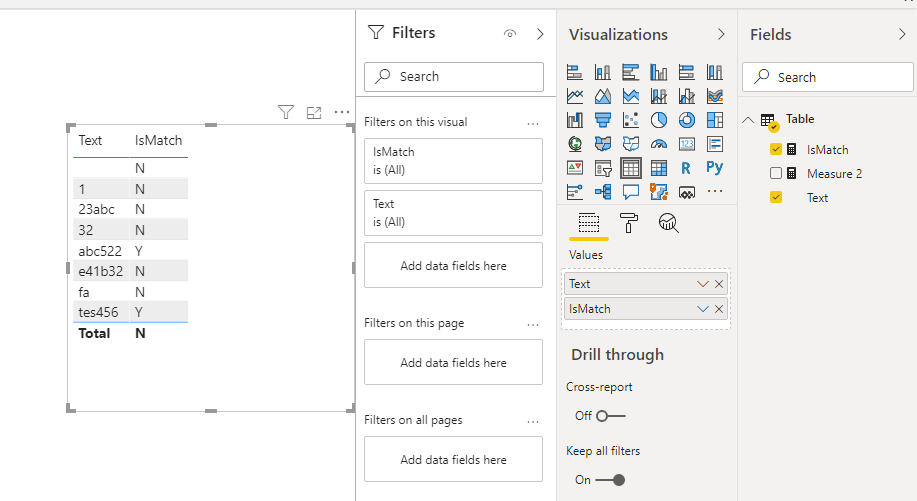Choose the Line chart visual
The image size is (917, 501).
click(x=575, y=96)
